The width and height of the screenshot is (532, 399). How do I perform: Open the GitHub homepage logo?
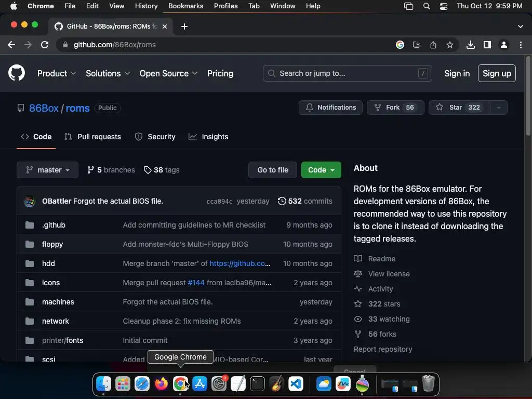click(x=16, y=73)
